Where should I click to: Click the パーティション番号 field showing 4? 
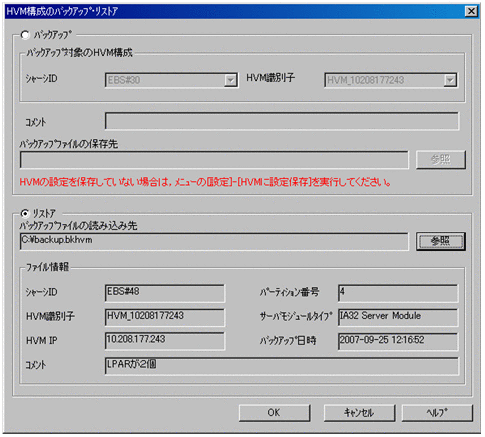click(x=398, y=293)
